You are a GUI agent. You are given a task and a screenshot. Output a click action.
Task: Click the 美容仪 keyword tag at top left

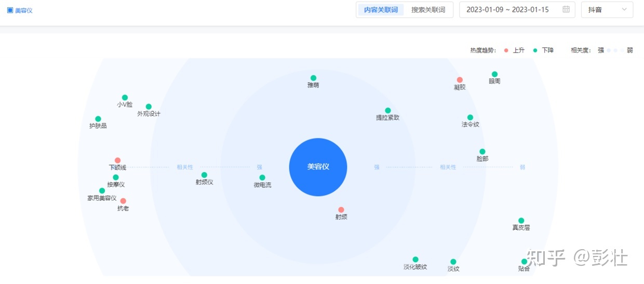20,10
